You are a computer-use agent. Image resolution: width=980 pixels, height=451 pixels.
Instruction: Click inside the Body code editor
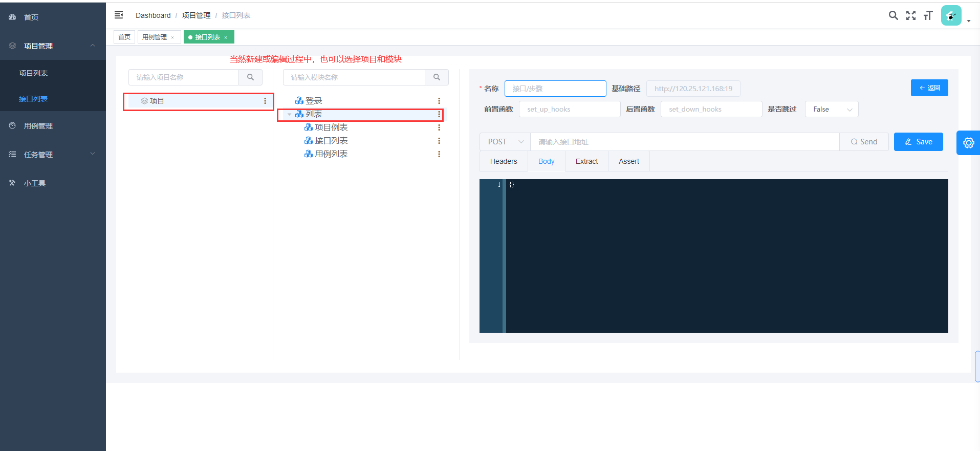(x=727, y=256)
